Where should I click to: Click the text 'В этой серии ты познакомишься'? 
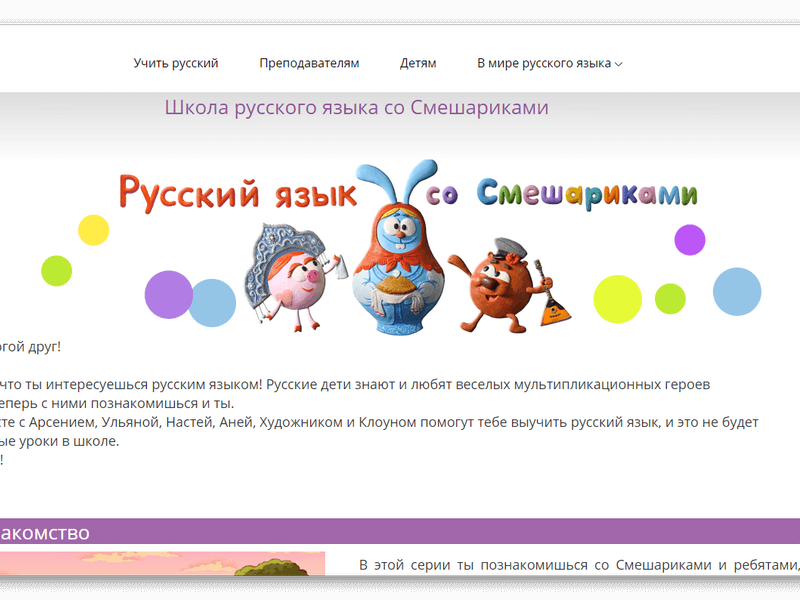coord(474,565)
